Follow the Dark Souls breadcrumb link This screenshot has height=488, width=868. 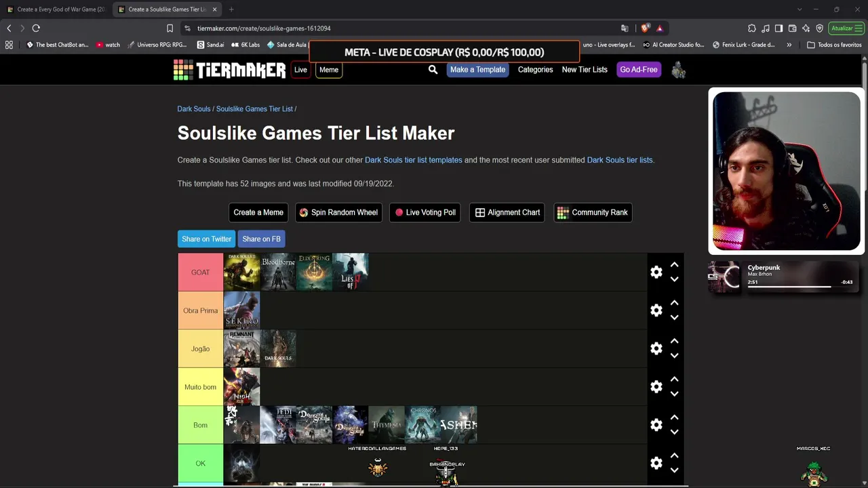(194, 108)
